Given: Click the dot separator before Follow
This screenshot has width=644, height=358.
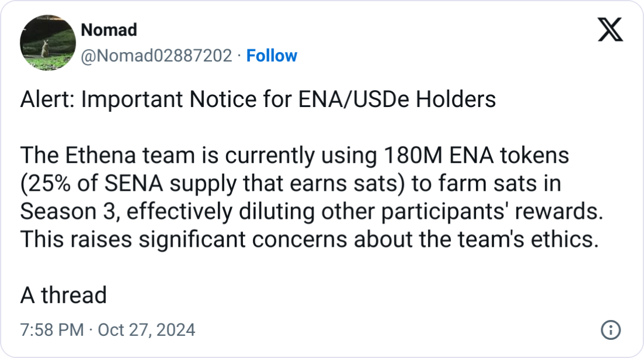Looking at the screenshot, I should pos(239,56).
